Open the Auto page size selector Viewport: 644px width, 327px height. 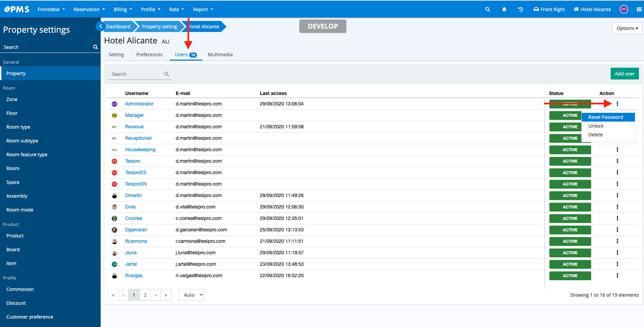[191, 295]
